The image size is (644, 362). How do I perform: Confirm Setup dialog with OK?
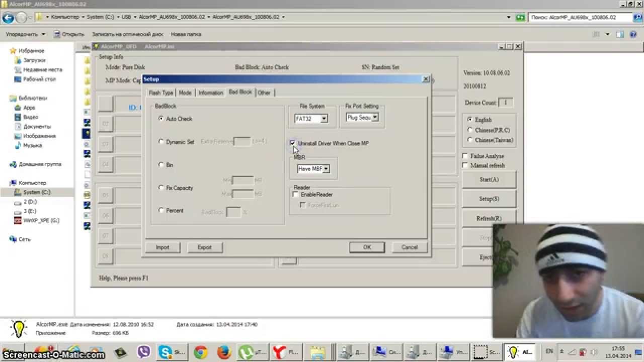point(367,247)
